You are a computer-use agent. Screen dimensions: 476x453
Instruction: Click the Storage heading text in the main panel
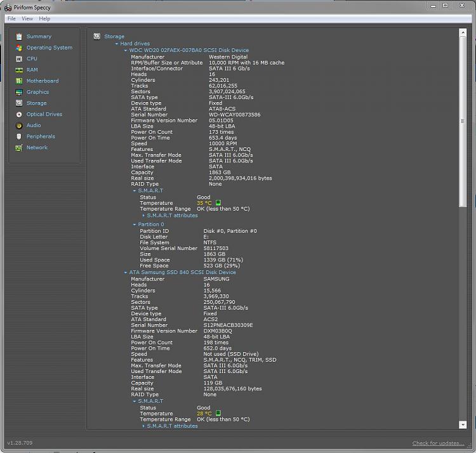point(114,36)
